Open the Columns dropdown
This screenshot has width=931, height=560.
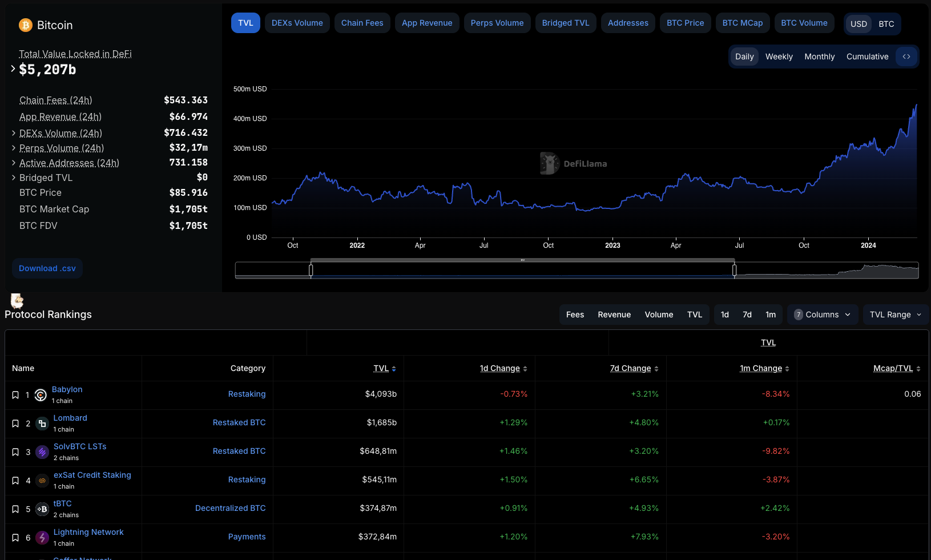[x=823, y=315]
